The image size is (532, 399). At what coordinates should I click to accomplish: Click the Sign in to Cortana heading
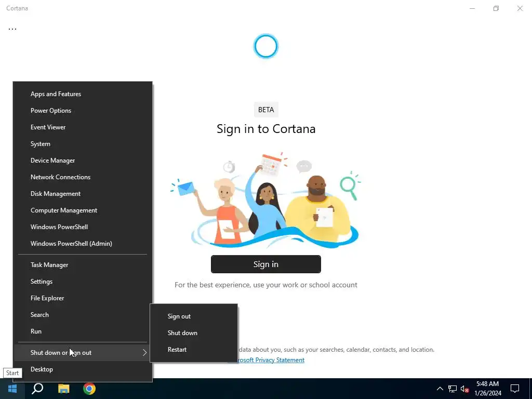[x=266, y=129]
